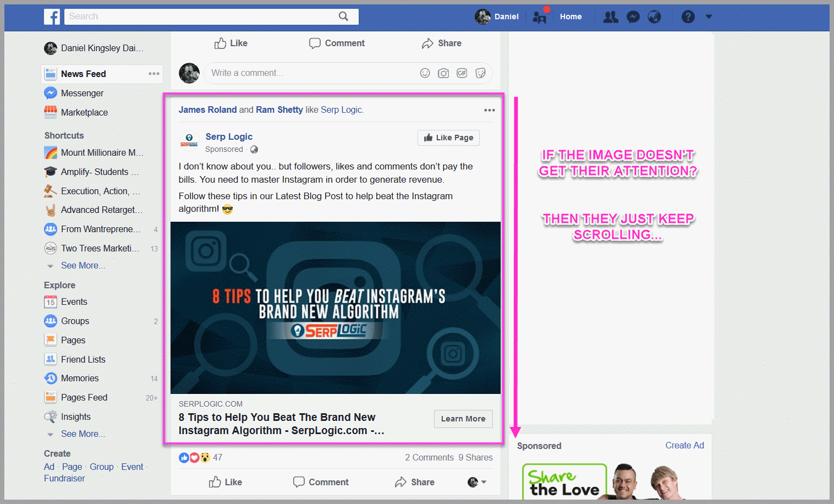Screen dimensions: 834x504
Task: Comment on the Serp Logic post
Action: (x=321, y=482)
